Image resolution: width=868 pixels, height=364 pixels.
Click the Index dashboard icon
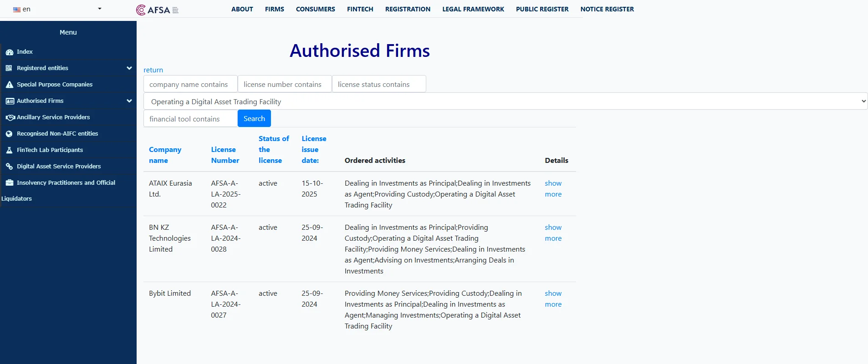tap(9, 52)
